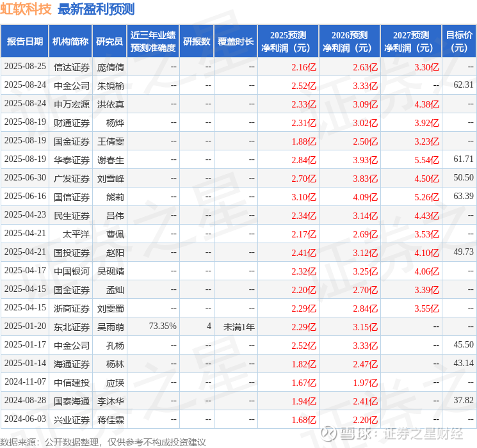Click the 研报数 column header
The width and height of the screenshot is (477, 448).
pyautogui.click(x=197, y=42)
